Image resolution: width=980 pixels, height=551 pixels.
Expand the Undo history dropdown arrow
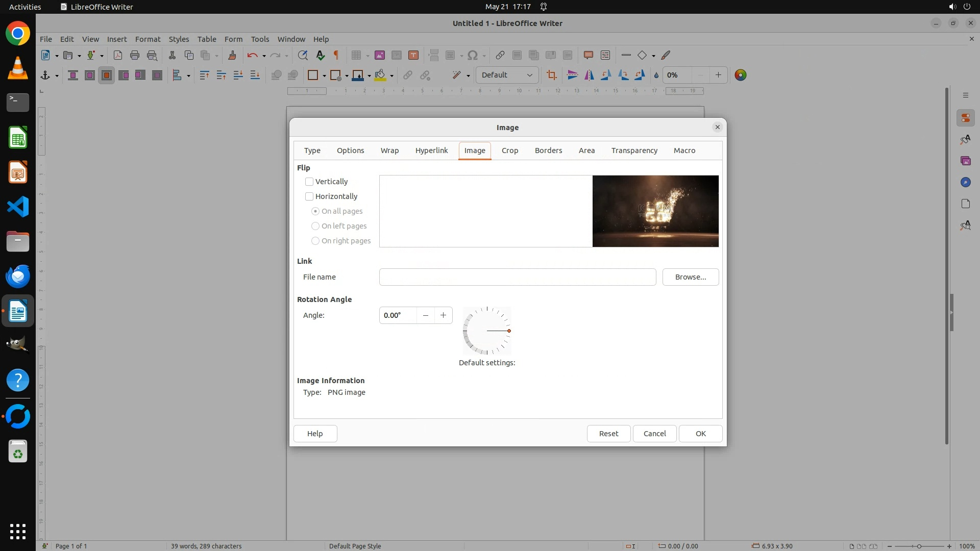[x=264, y=56]
